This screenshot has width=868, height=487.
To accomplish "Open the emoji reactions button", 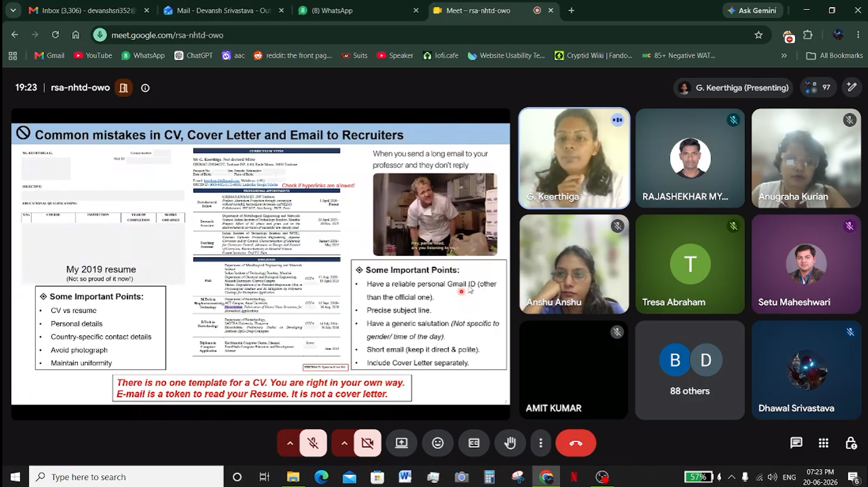I will (438, 443).
